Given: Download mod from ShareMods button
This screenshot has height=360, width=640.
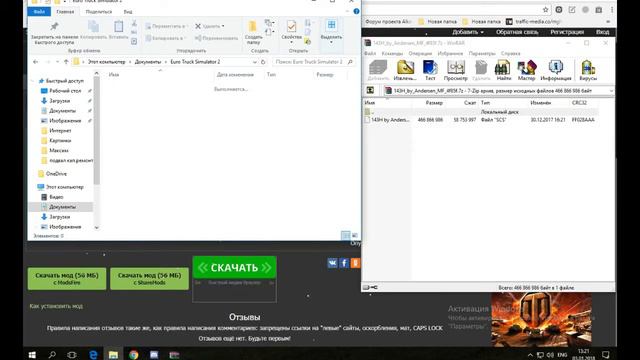Looking at the screenshot, I should (149, 279).
